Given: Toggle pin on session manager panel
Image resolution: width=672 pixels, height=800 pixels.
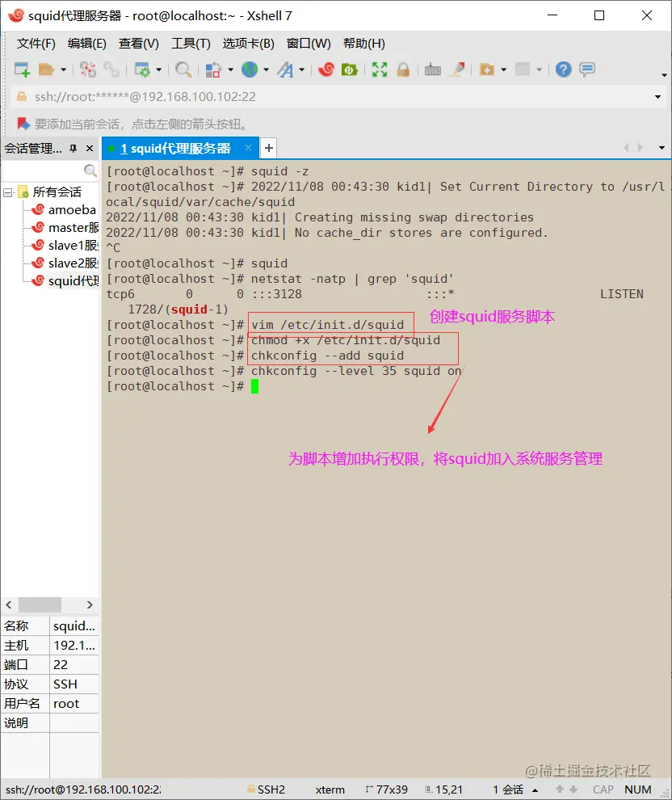Looking at the screenshot, I should click(73, 149).
